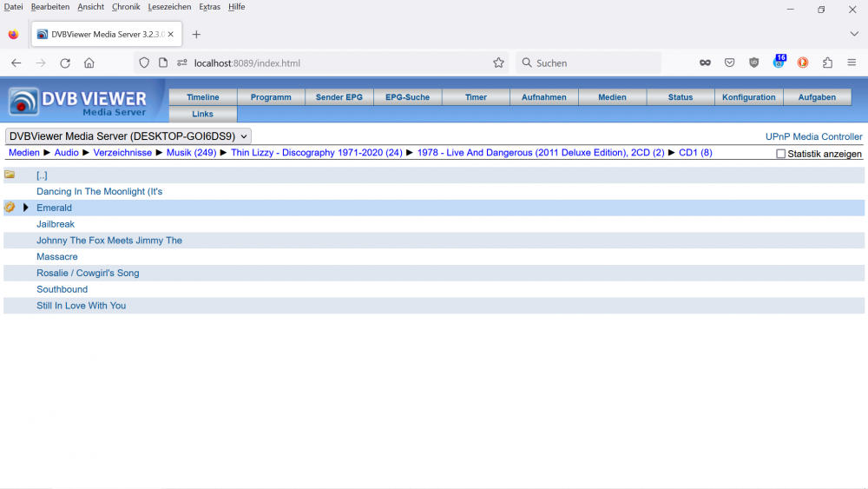
Task: Open Thin Lizzy Discography breadcrumb
Action: (317, 152)
